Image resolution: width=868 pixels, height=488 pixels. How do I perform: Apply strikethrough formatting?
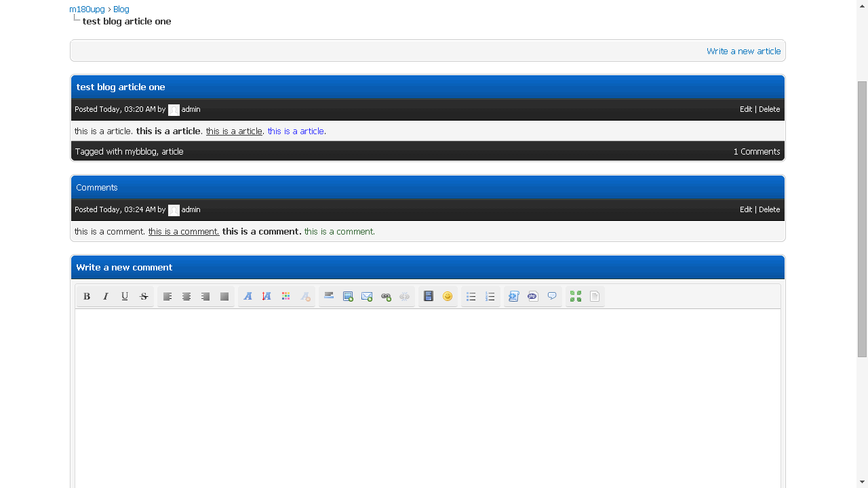tap(144, 296)
